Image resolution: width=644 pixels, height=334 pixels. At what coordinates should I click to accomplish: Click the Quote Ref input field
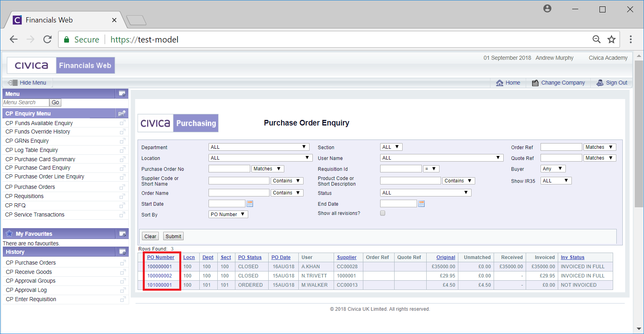click(x=561, y=158)
